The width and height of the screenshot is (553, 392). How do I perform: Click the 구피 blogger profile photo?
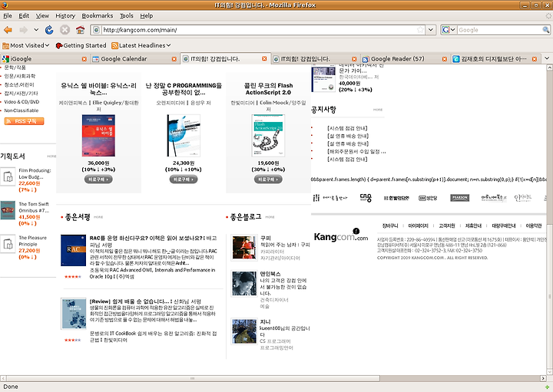pos(244,248)
